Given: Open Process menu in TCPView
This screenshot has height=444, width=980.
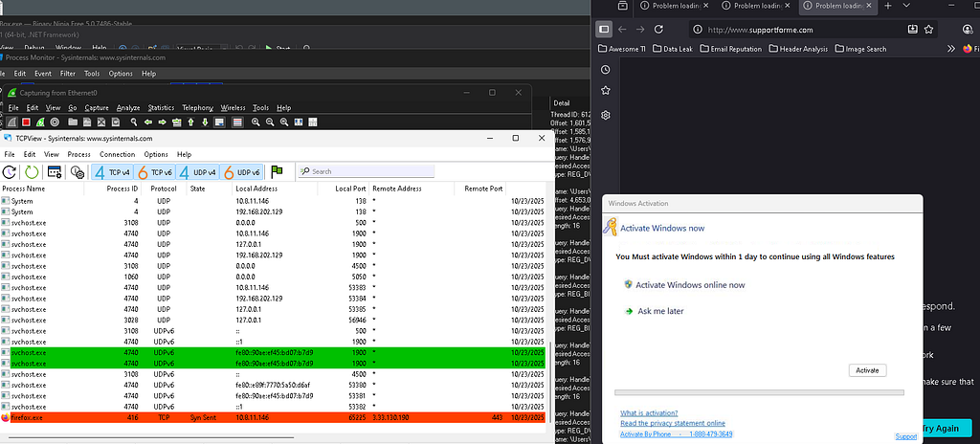Looking at the screenshot, I should coord(78,154).
